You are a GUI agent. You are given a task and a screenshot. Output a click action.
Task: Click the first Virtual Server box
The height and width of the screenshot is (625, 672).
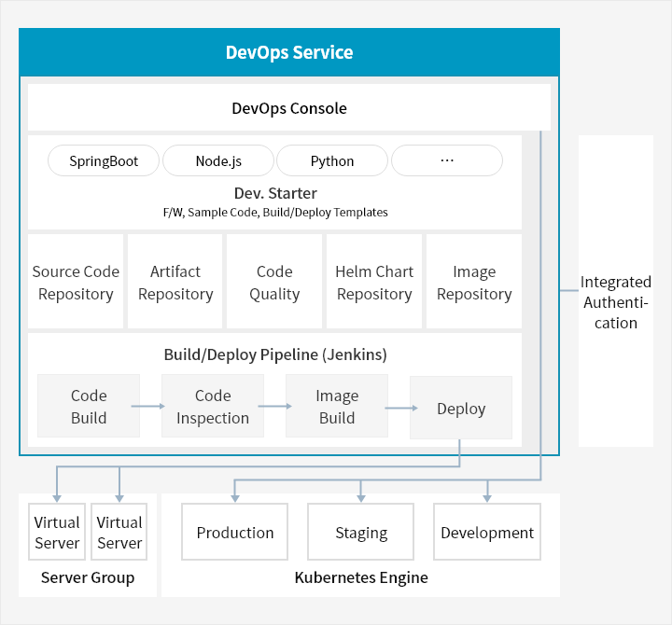[57, 533]
